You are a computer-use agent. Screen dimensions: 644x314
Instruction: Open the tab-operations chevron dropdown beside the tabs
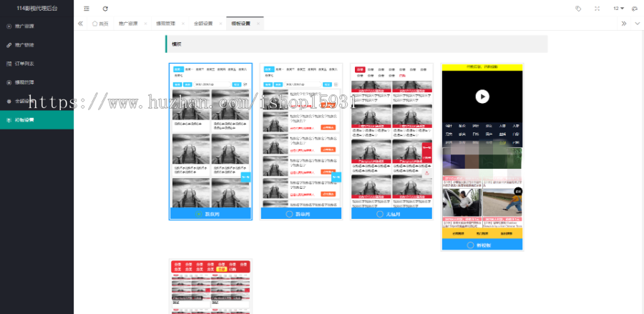point(638,24)
